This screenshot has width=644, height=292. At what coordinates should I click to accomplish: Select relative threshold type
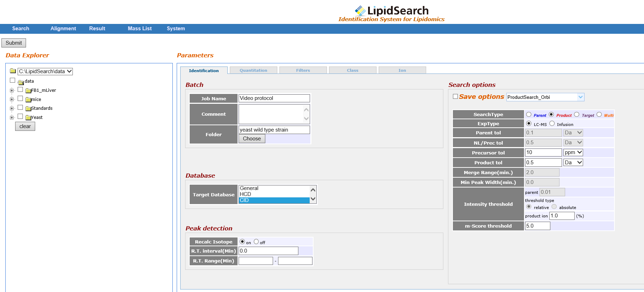(x=529, y=207)
